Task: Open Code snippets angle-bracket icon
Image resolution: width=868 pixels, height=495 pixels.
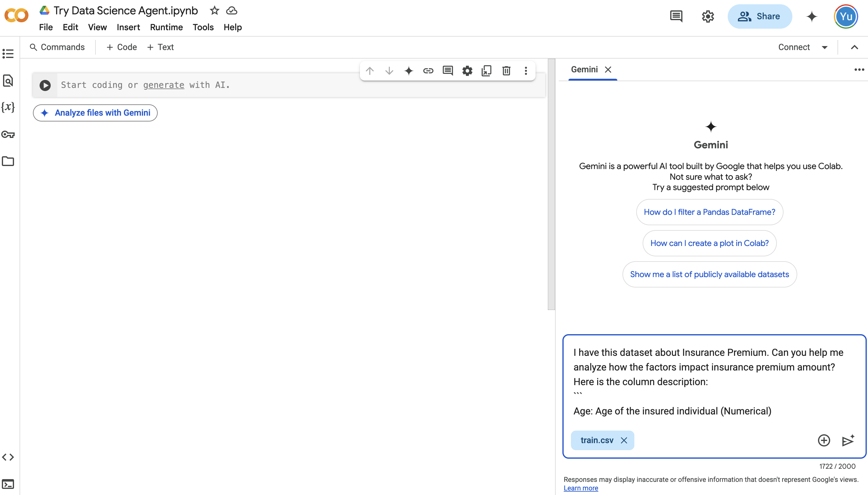Action: point(8,457)
